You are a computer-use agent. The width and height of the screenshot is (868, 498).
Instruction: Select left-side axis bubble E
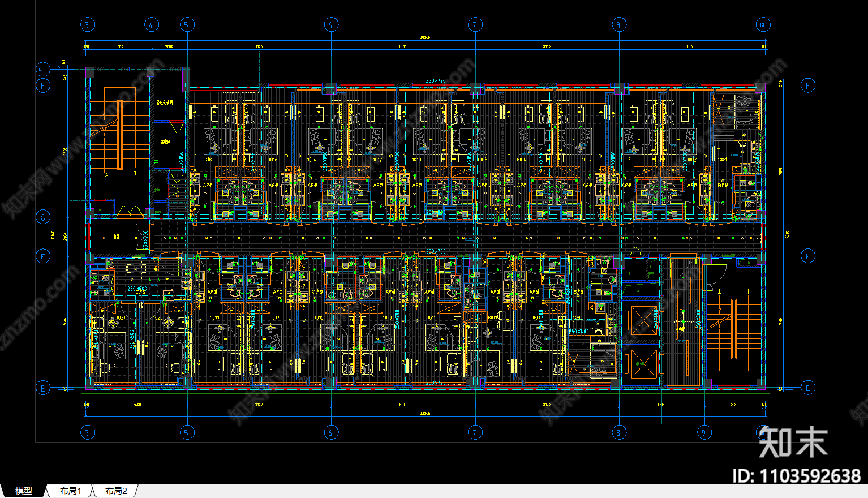click(x=42, y=388)
